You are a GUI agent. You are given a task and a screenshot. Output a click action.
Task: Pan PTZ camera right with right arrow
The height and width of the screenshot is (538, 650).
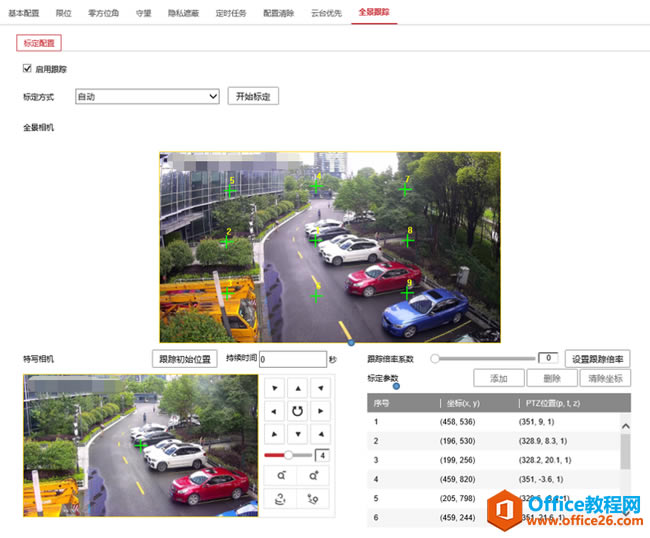pos(320,411)
